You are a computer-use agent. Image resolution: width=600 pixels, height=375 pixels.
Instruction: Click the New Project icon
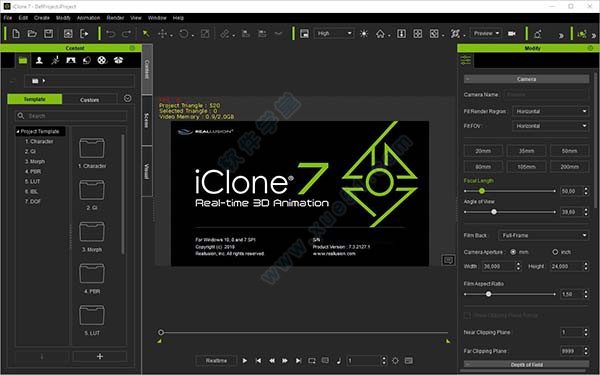coord(16,34)
